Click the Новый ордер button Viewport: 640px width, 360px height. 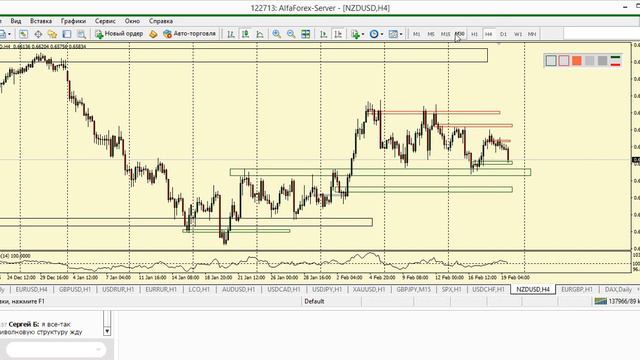[x=119, y=34]
